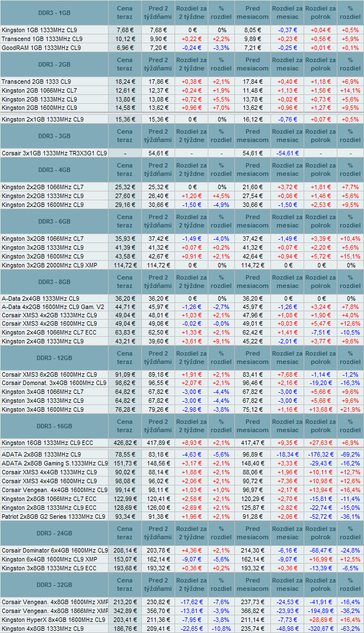Select A-Data 2x4GB 1333MHz CL9 row name

click(40, 298)
